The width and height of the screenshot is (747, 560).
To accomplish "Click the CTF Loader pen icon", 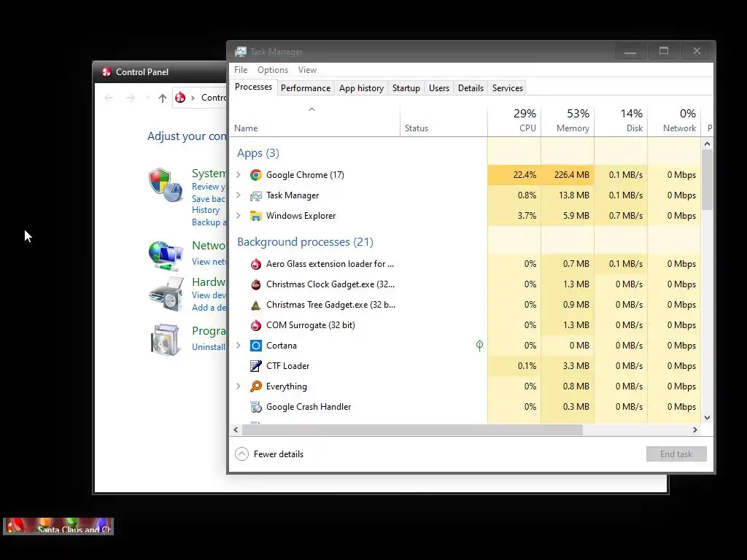I will [256, 366].
